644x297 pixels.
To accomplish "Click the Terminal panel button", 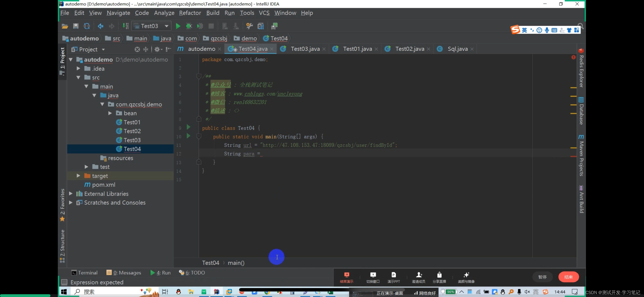I will coord(85,273).
